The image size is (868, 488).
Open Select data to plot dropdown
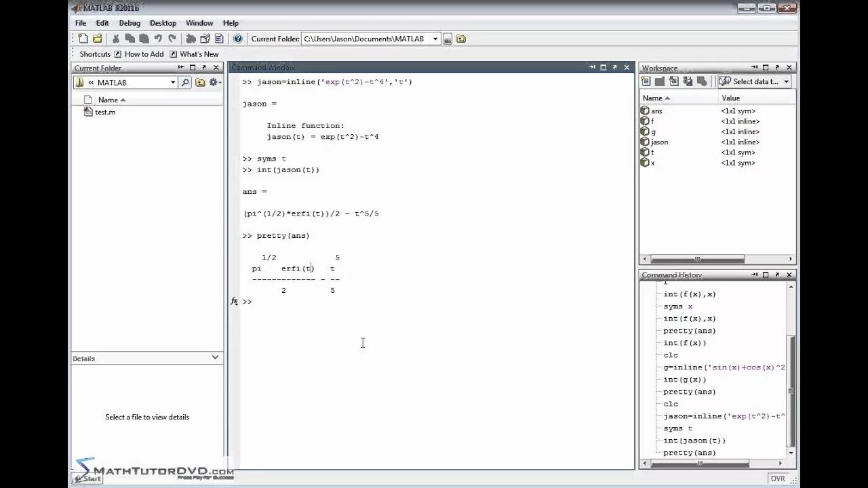(755, 81)
